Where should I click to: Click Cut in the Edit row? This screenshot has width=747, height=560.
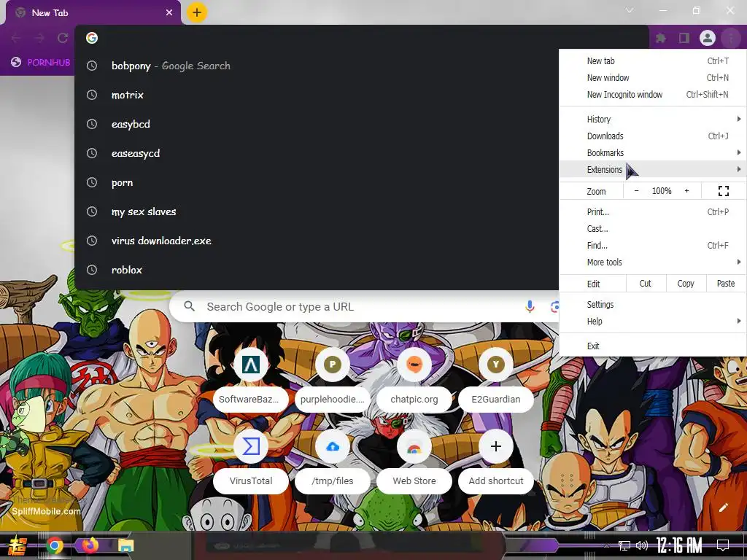click(x=645, y=284)
